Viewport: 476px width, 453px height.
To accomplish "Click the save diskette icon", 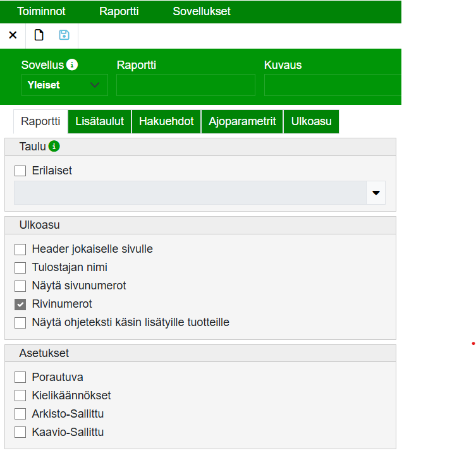I will 64,35.
